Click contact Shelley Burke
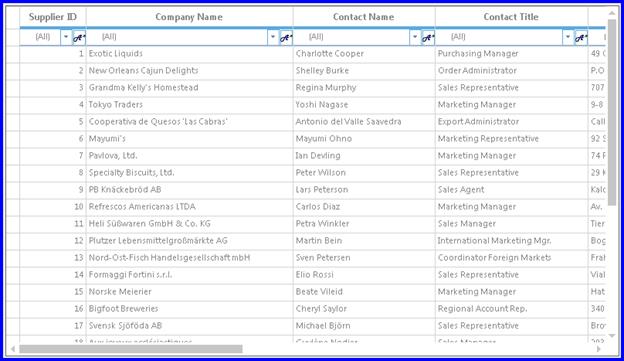624x361 pixels. tap(364, 71)
